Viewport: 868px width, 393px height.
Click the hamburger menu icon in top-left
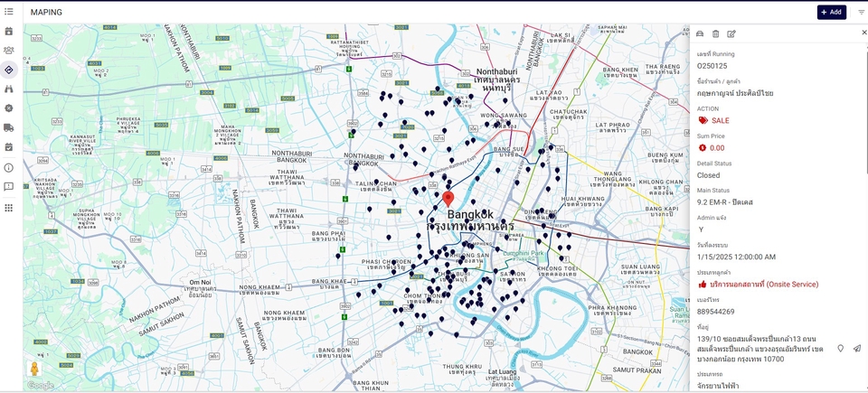(x=9, y=12)
